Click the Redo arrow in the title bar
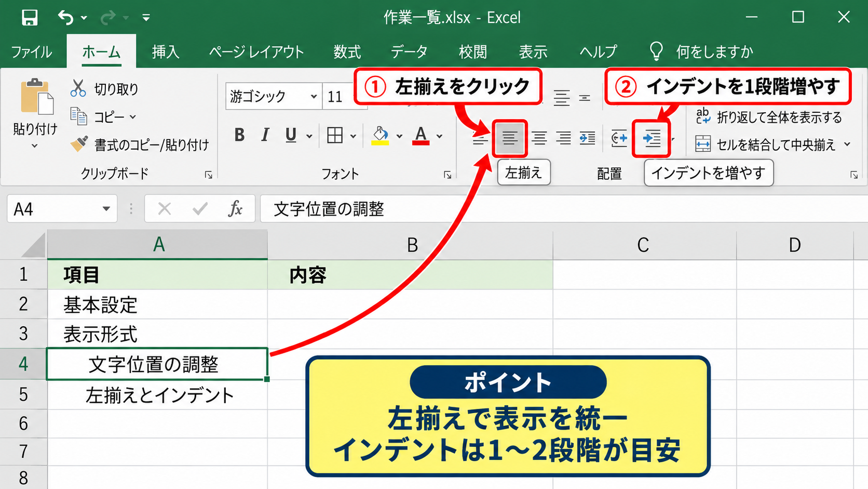The width and height of the screenshot is (868, 489). tap(107, 18)
